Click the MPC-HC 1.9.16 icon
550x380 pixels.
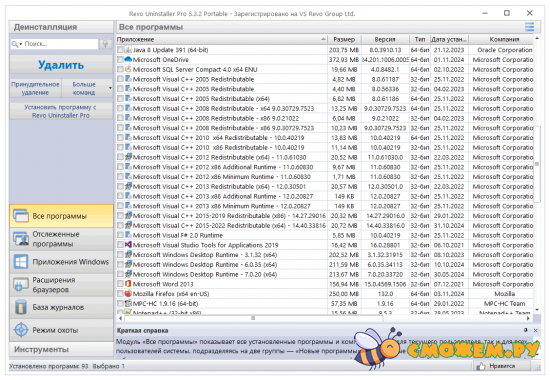(x=128, y=303)
